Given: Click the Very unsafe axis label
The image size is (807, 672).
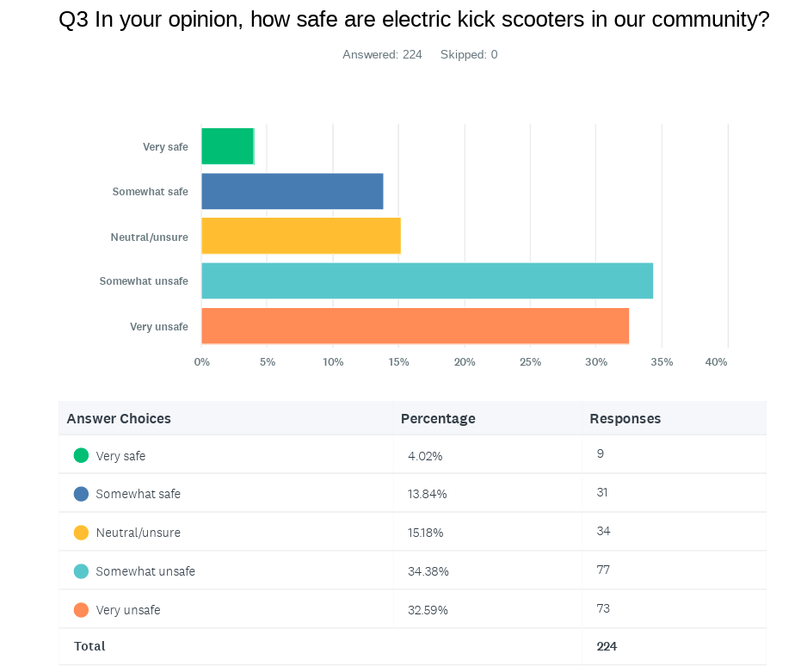Looking at the screenshot, I should 159,327.
